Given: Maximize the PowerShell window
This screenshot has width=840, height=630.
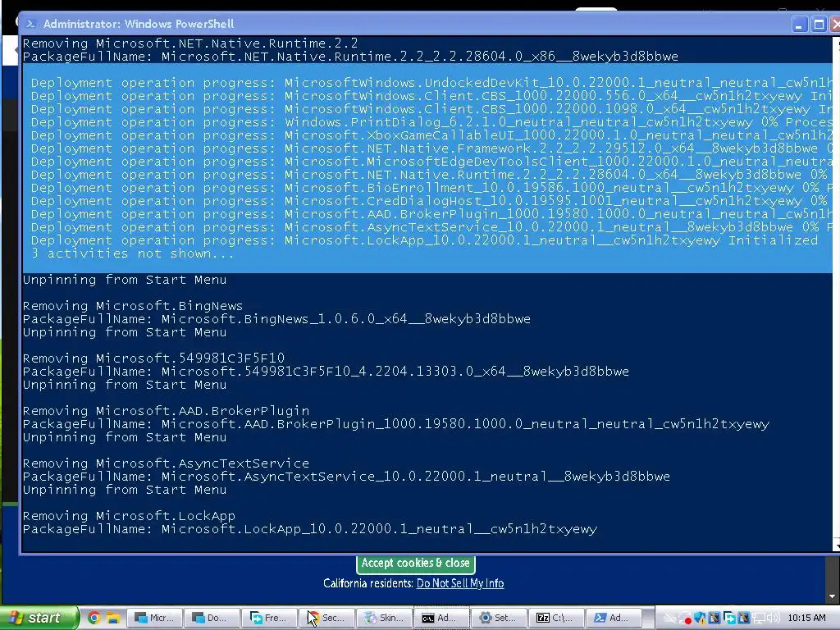Looking at the screenshot, I should tap(819, 25).
